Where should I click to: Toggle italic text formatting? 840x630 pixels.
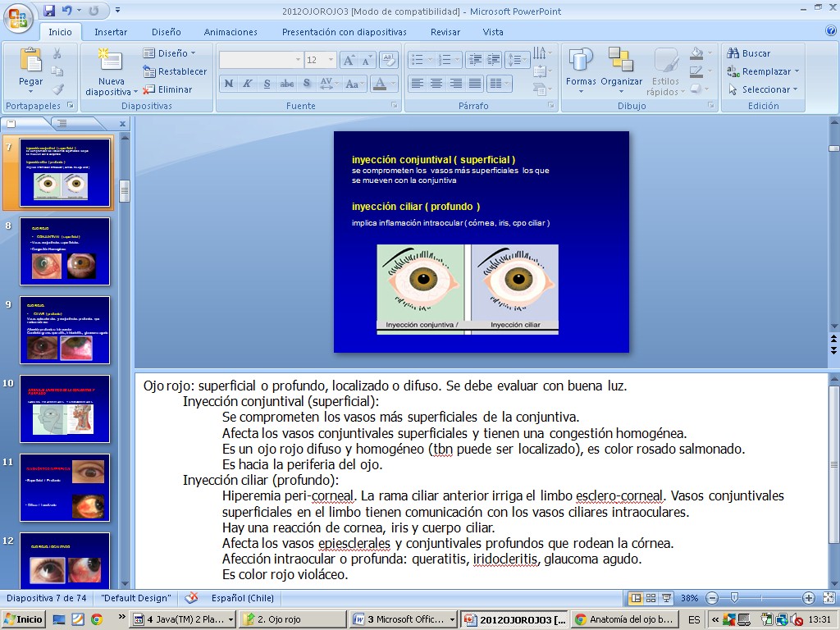248,84
